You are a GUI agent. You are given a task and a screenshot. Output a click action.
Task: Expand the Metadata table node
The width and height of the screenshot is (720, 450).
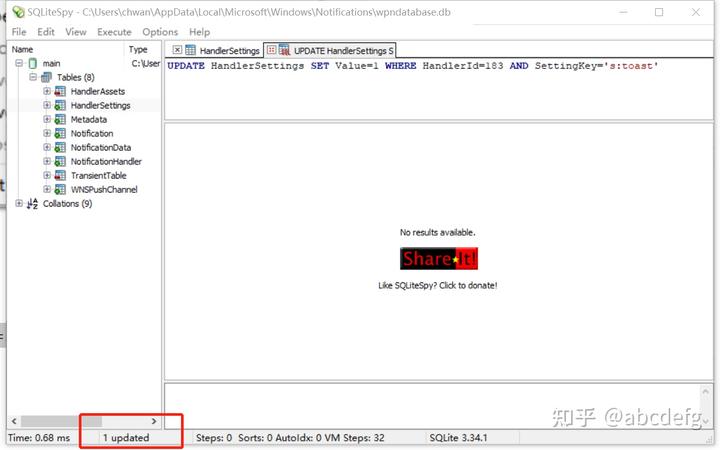pos(47,119)
